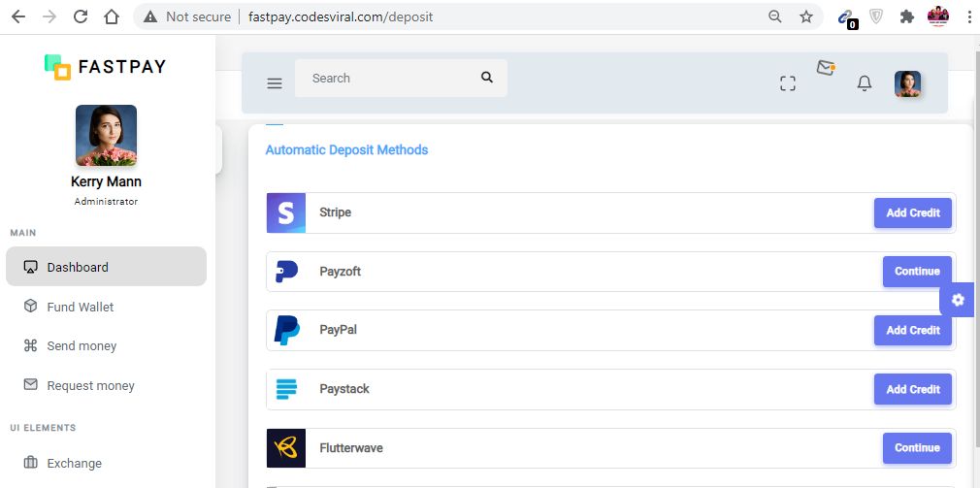Click the browser forward arrow
Image resolution: width=980 pixels, height=488 pixels.
[x=49, y=16]
